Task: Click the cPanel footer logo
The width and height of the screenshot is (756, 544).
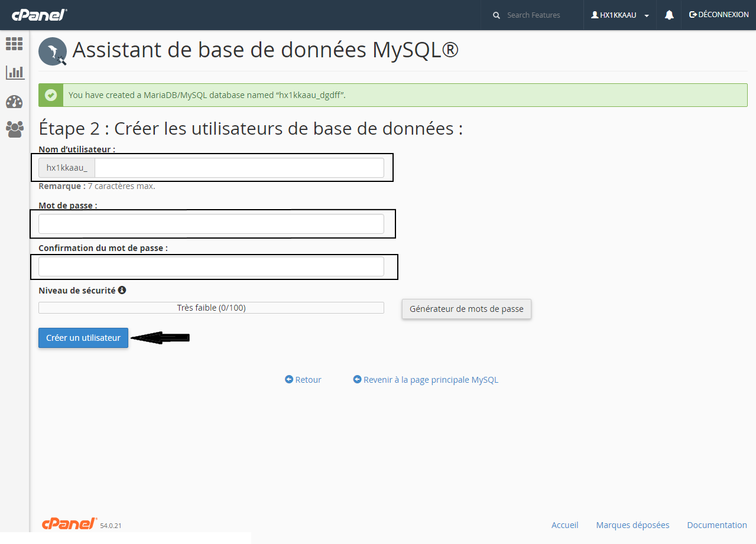Action: 69,523
